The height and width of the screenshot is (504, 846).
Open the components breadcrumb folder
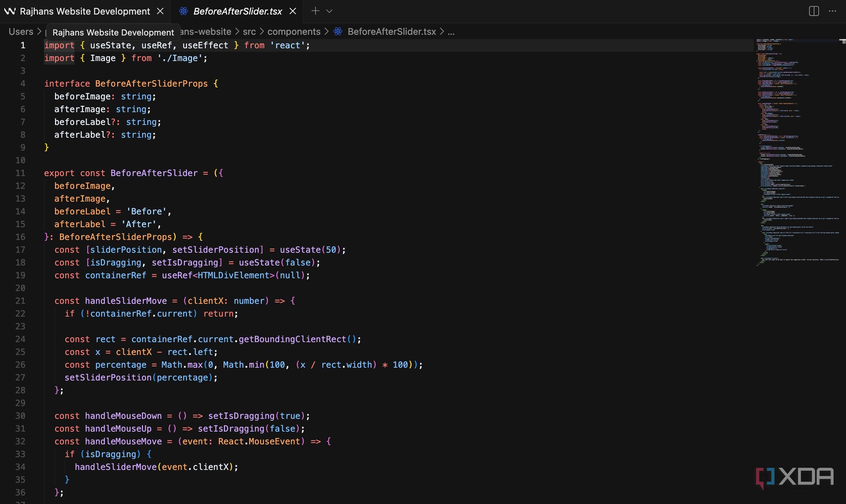coord(294,32)
